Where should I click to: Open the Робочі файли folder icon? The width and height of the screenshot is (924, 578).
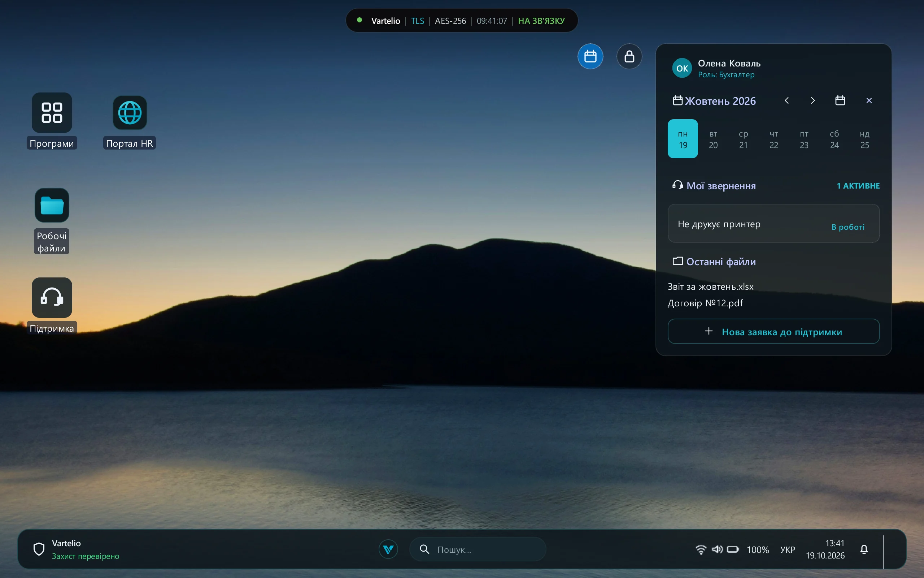[x=52, y=205]
